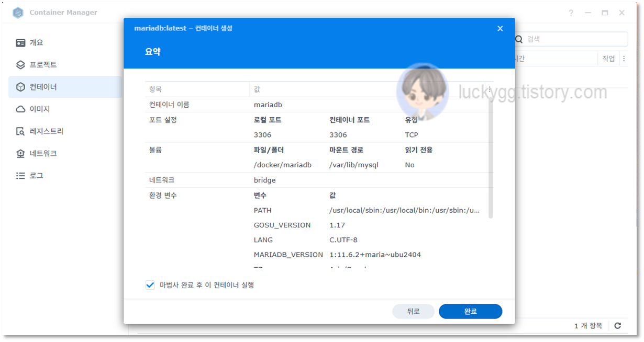644x342 pixels.
Task: Click the MARIADB_VERSION variable name
Action: click(288, 255)
